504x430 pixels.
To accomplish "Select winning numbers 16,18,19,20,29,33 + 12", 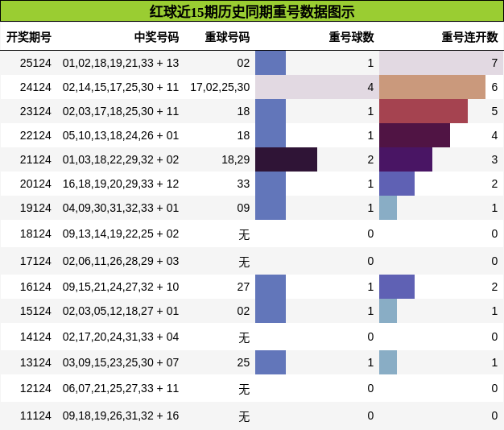I will [x=121, y=184].
